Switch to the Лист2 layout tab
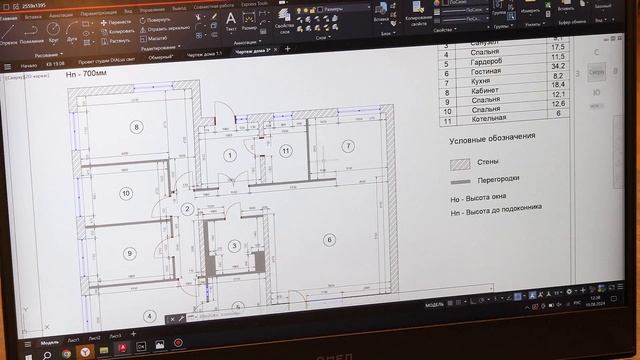The image size is (640, 360). pyautogui.click(x=94, y=338)
